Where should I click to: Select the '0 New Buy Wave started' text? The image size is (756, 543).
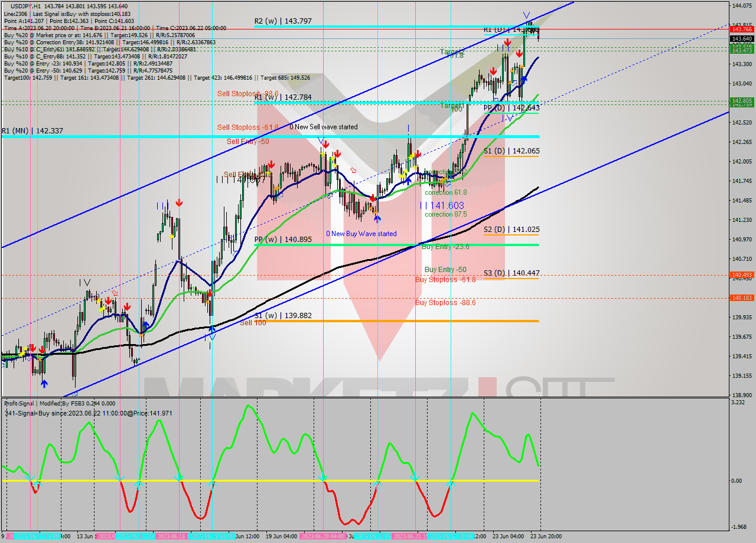[x=361, y=234]
